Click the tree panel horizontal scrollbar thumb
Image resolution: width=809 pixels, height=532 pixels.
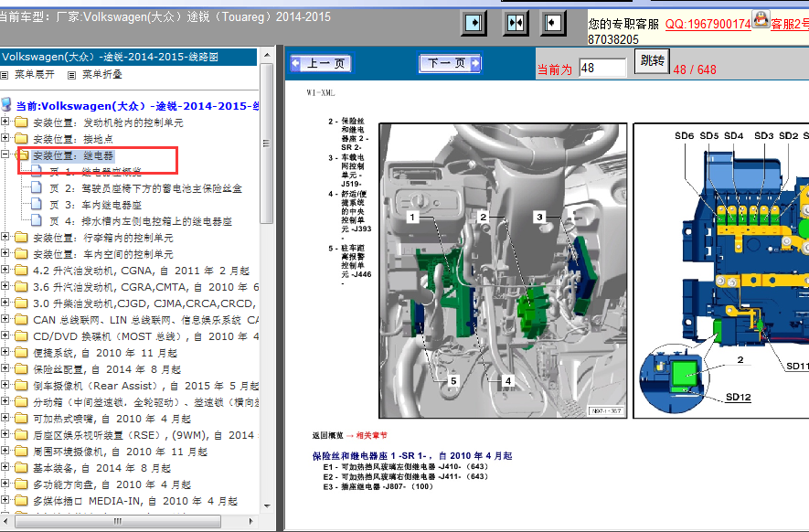pos(118,521)
